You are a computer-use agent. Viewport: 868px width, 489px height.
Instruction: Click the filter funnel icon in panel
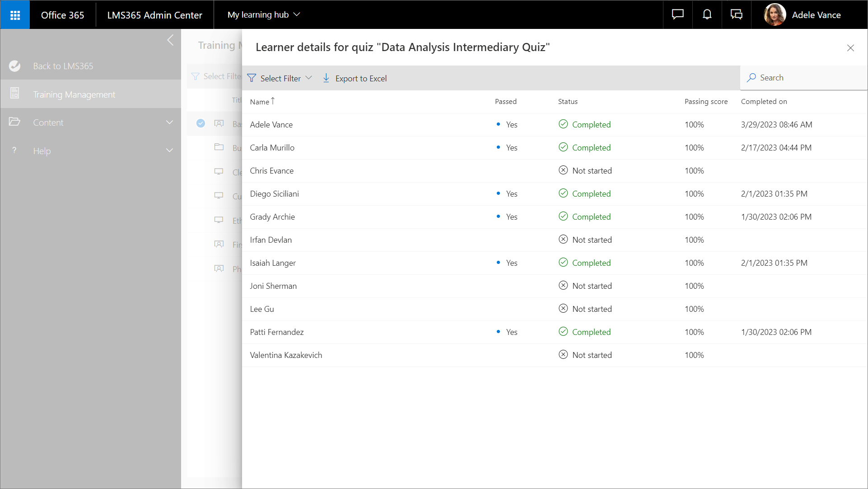point(252,78)
